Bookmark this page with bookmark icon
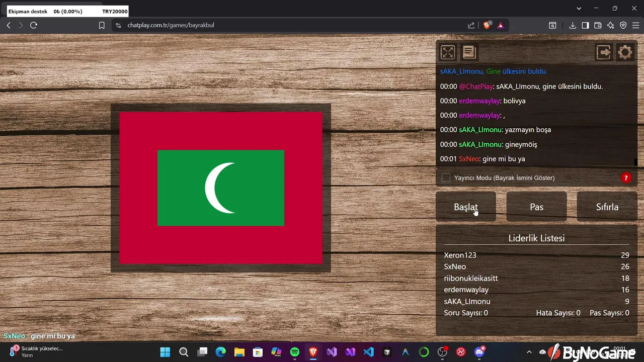The image size is (644, 362). pyautogui.click(x=102, y=25)
